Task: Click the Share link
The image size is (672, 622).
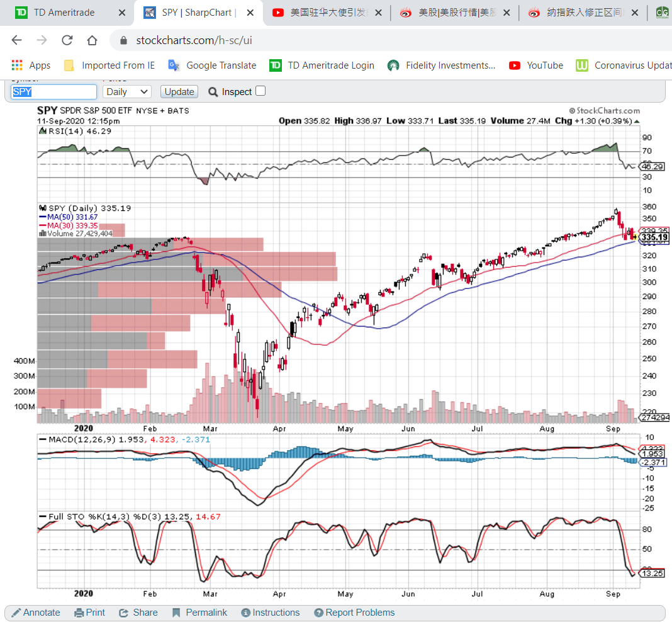Action: point(138,613)
